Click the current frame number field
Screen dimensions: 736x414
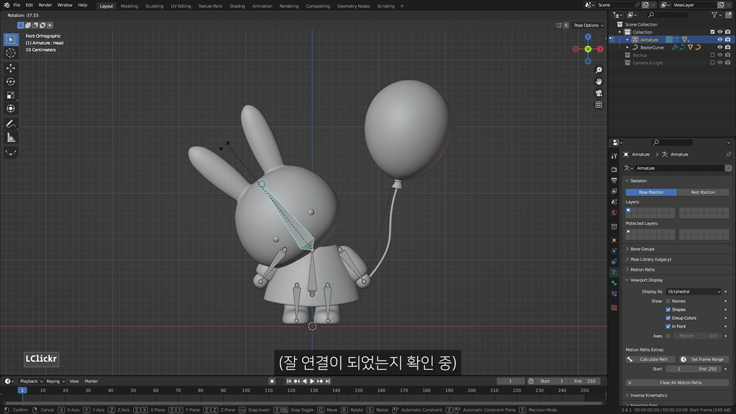click(511, 381)
